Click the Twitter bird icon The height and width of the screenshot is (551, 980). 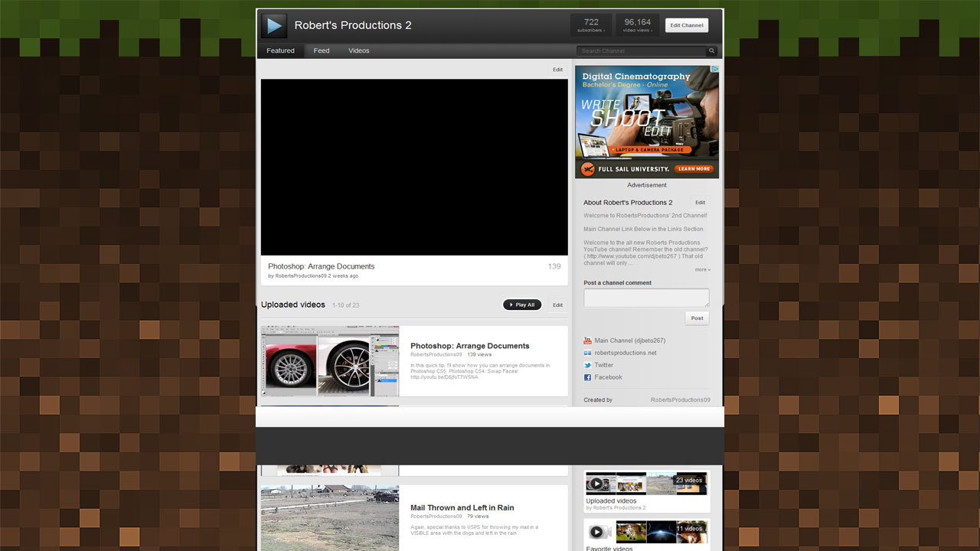pyautogui.click(x=587, y=365)
